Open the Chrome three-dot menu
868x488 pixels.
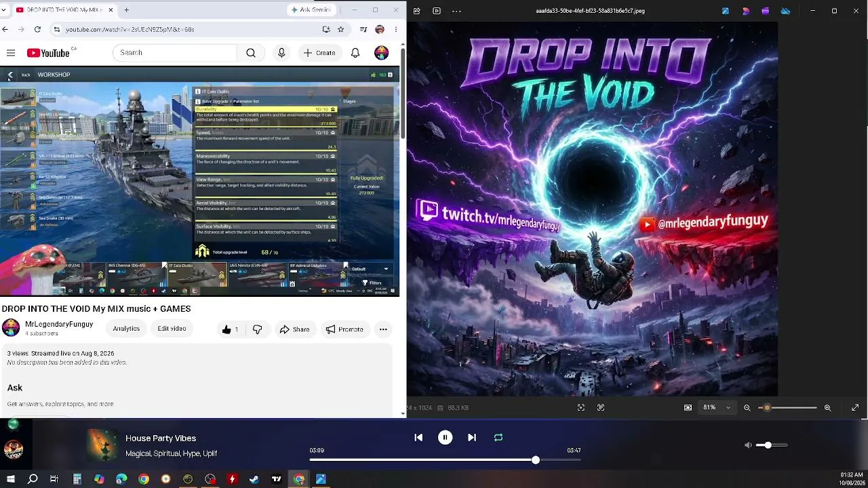pyautogui.click(x=396, y=29)
